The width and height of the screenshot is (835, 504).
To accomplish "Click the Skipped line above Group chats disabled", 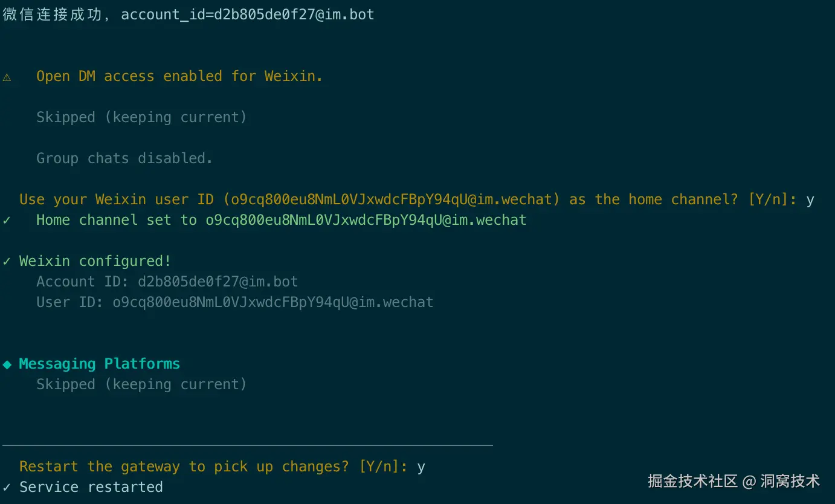I will point(141,117).
